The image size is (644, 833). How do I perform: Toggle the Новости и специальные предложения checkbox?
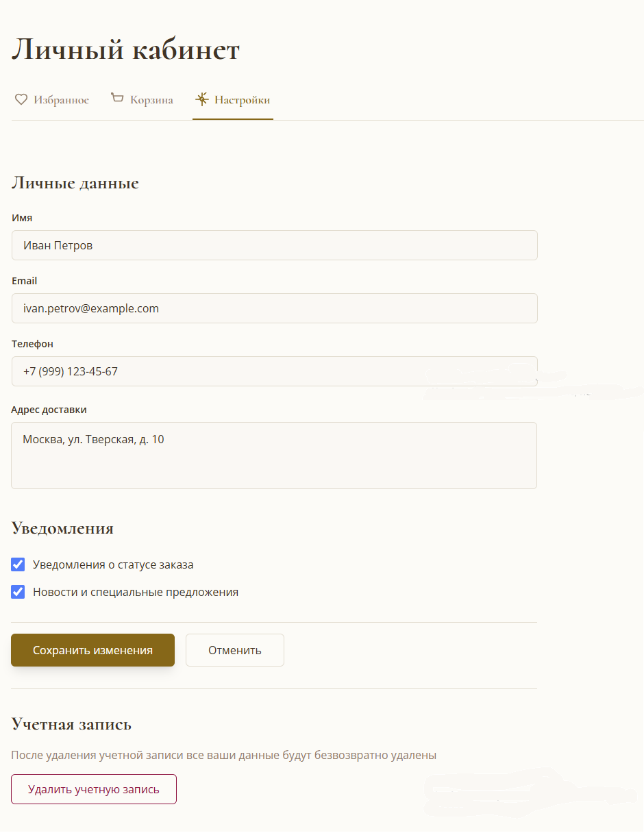[x=18, y=592]
